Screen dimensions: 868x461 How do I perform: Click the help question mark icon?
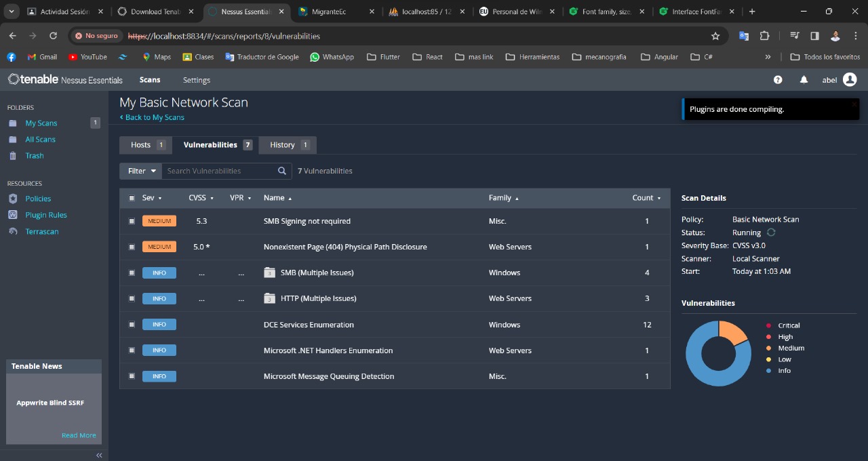(778, 80)
